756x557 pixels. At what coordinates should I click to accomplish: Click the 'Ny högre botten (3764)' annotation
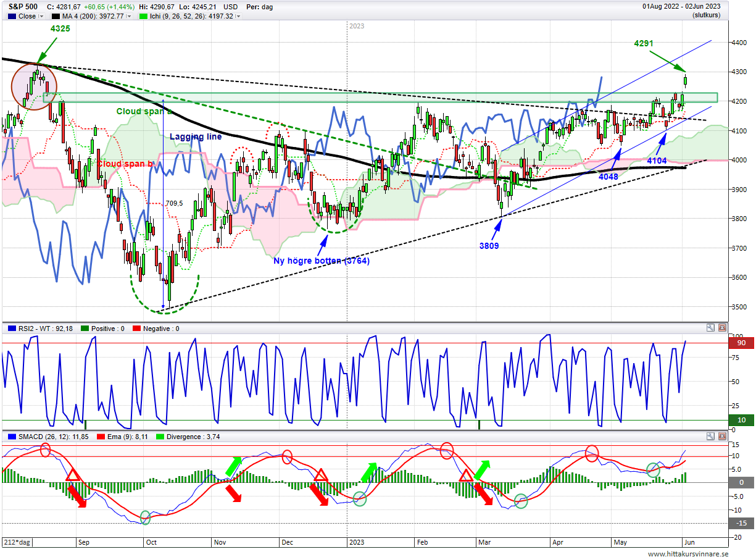(x=322, y=261)
